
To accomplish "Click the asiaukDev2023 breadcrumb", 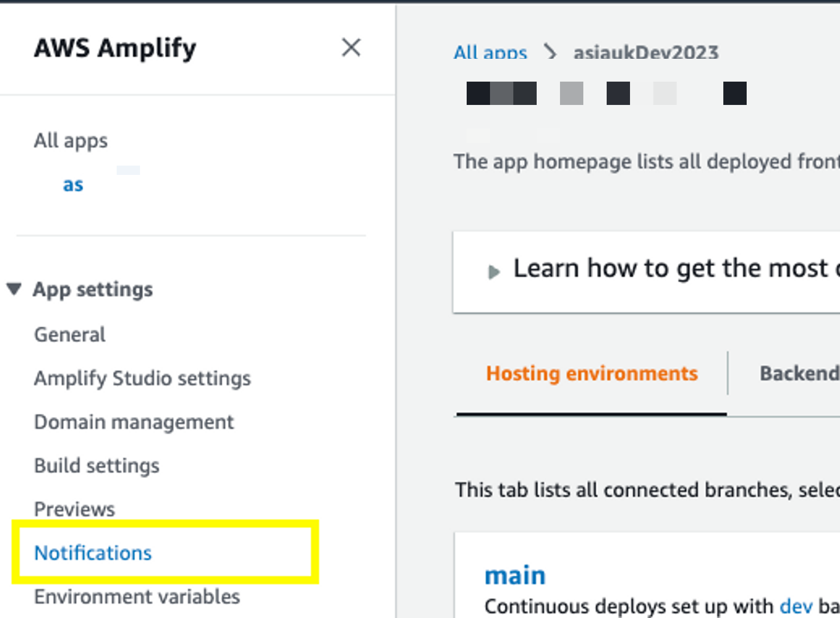I will (646, 52).
